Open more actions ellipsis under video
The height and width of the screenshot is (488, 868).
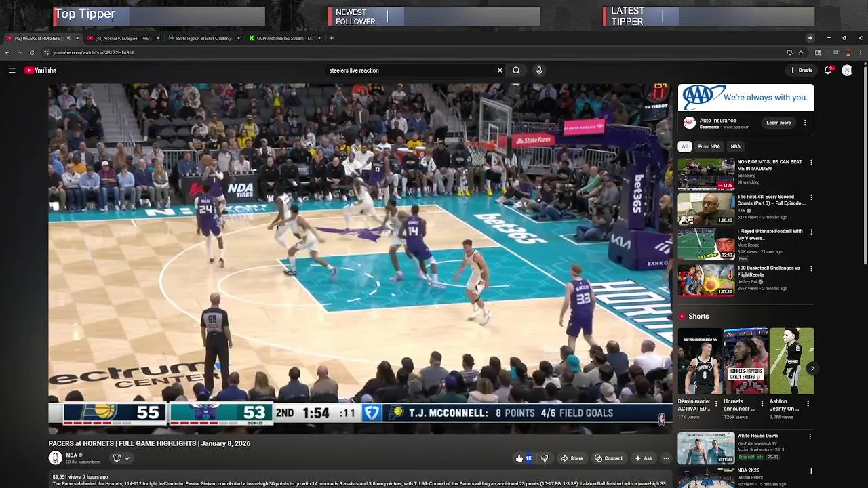(666, 458)
